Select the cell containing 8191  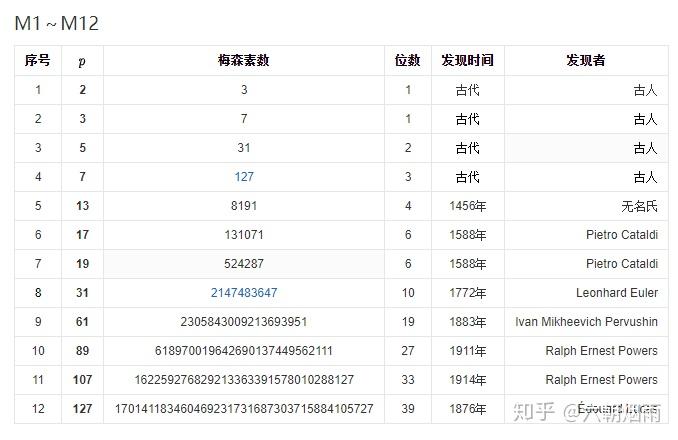[244, 206]
